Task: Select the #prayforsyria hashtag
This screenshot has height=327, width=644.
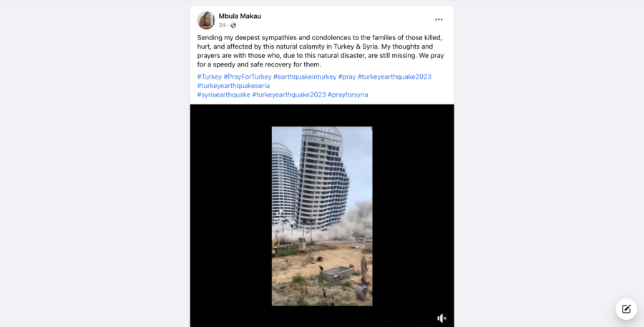Action: [x=348, y=95]
